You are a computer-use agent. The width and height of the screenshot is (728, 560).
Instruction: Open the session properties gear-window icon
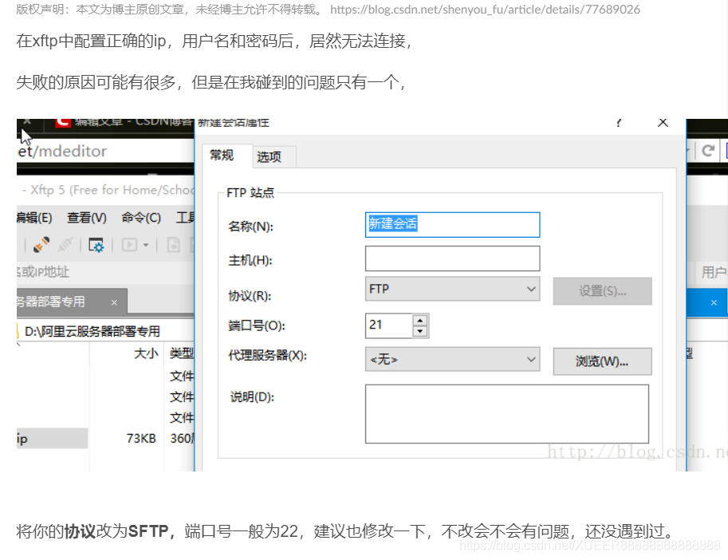(96, 245)
